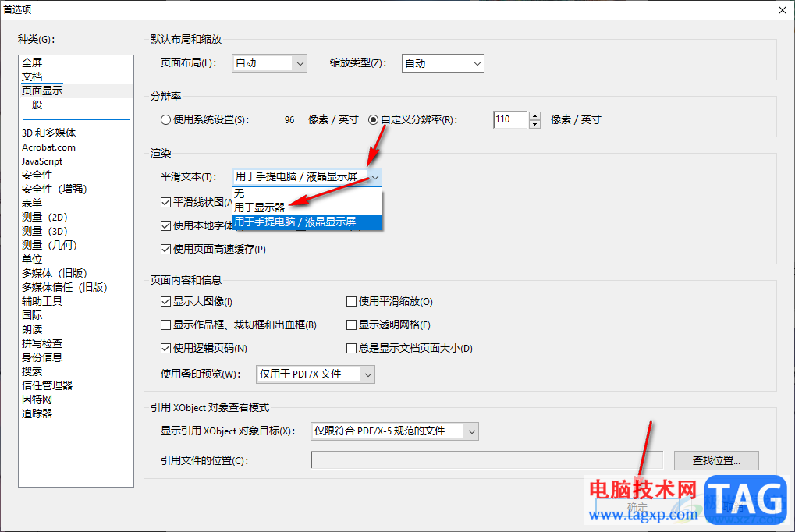Image resolution: width=795 pixels, height=532 pixels.
Task: Open the 多媒体信任 (旧版) category
Action: coord(65,287)
